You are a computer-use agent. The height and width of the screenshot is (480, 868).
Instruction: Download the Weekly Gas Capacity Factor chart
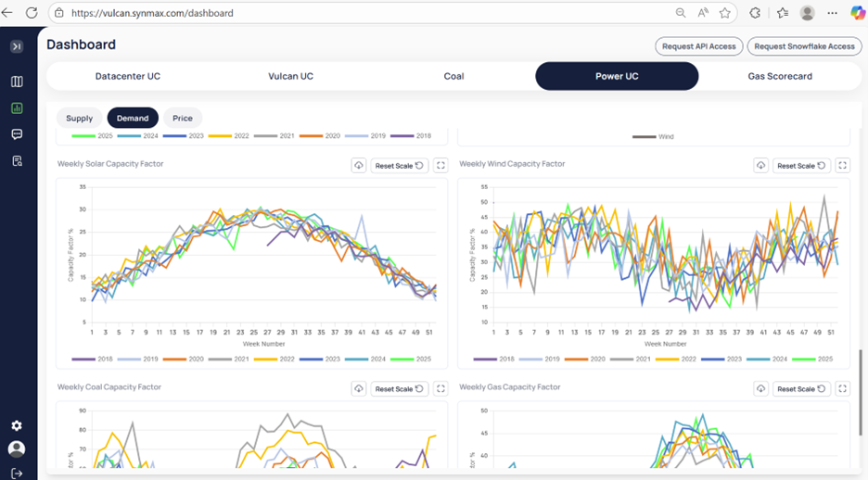(x=760, y=389)
